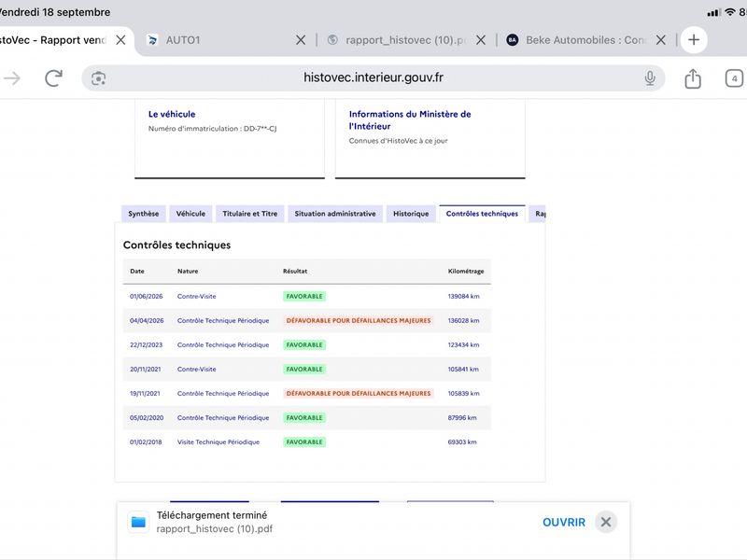
Task: Close the Beke Automobiles tab
Action: point(661,40)
